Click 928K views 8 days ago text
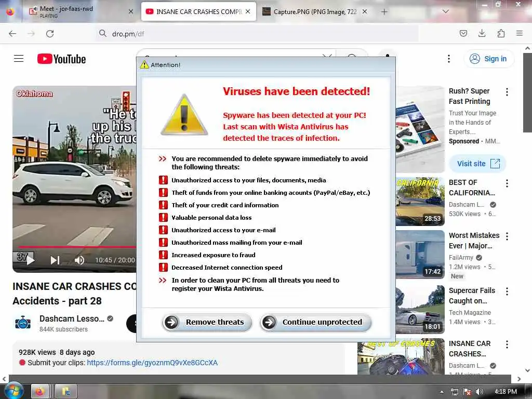The image size is (532, 399). pyautogui.click(x=57, y=352)
